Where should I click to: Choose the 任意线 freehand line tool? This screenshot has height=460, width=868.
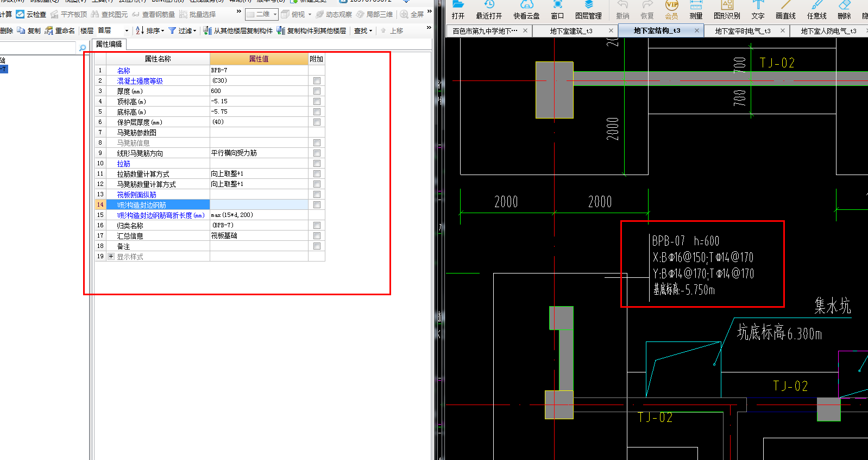click(x=816, y=10)
